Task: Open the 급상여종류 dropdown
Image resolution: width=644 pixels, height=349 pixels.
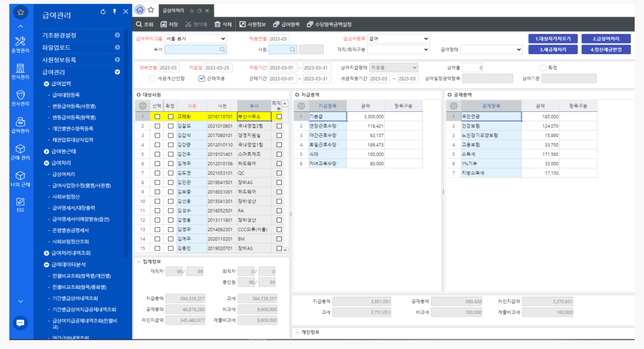Action: pos(398,38)
